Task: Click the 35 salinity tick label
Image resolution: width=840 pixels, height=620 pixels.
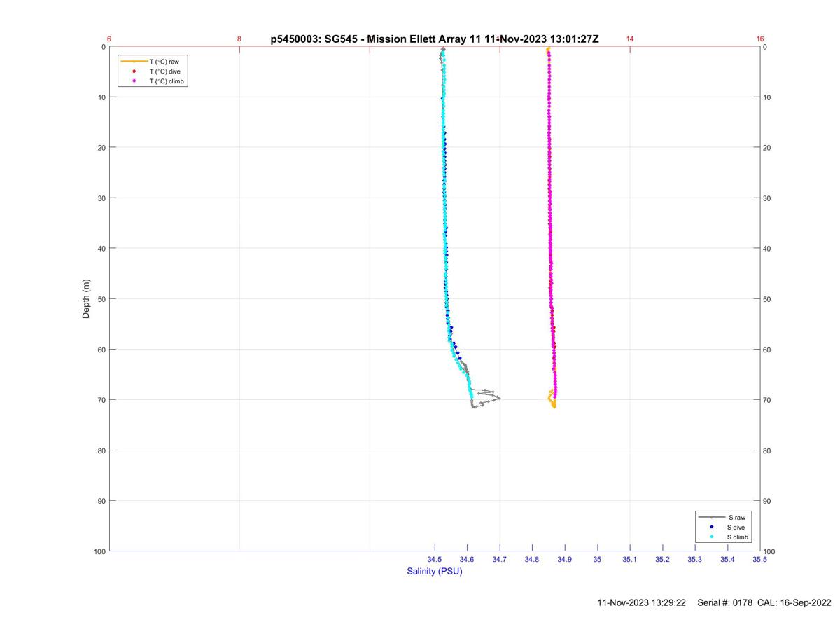Action: tap(597, 559)
